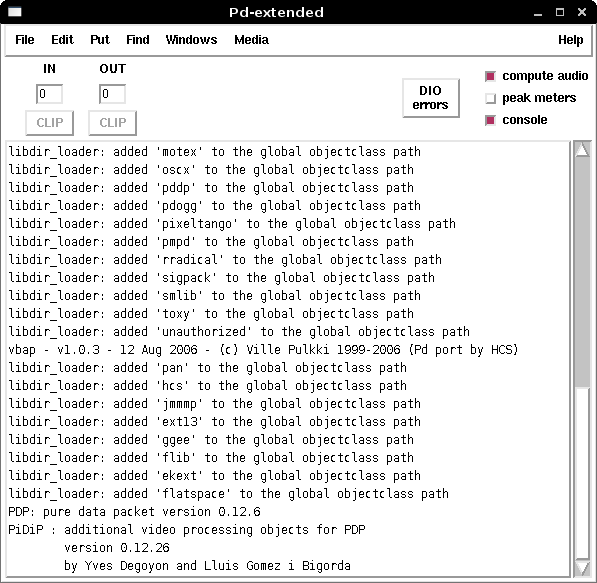Open the Windows menu
The height and width of the screenshot is (583, 597).
tap(192, 40)
